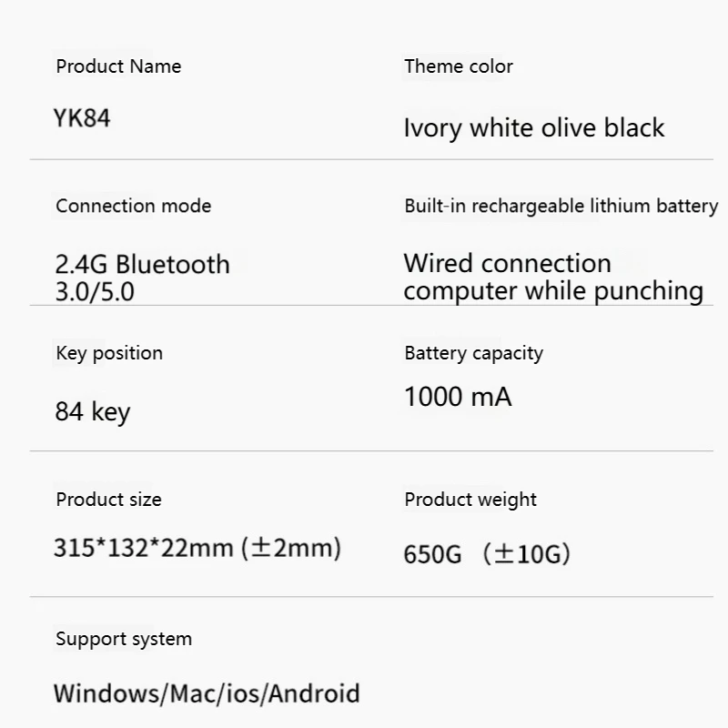Select "Ivory white olive black" text
728x728 pixels.
(x=534, y=128)
